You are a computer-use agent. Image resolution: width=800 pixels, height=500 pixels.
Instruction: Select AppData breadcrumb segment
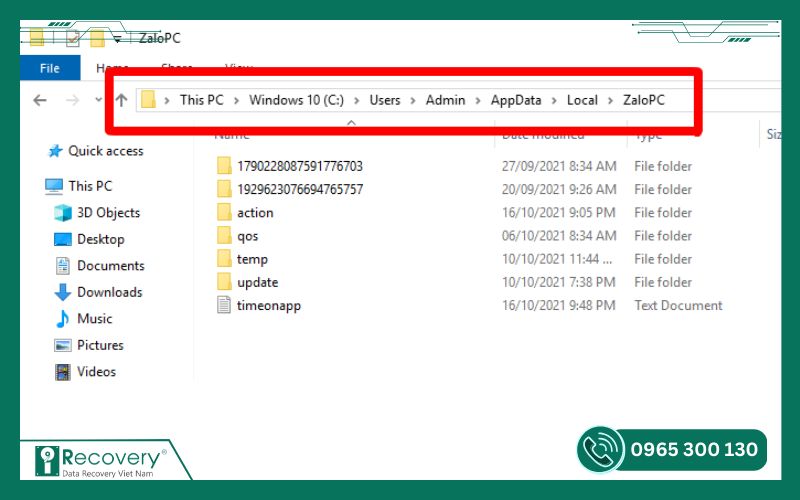pyautogui.click(x=516, y=100)
